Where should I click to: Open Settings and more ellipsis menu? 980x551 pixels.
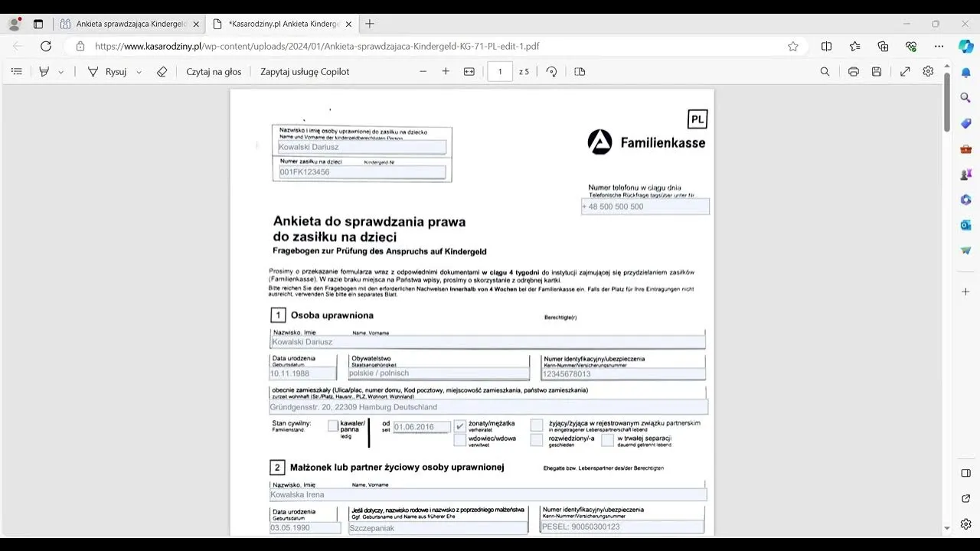pos(939,46)
